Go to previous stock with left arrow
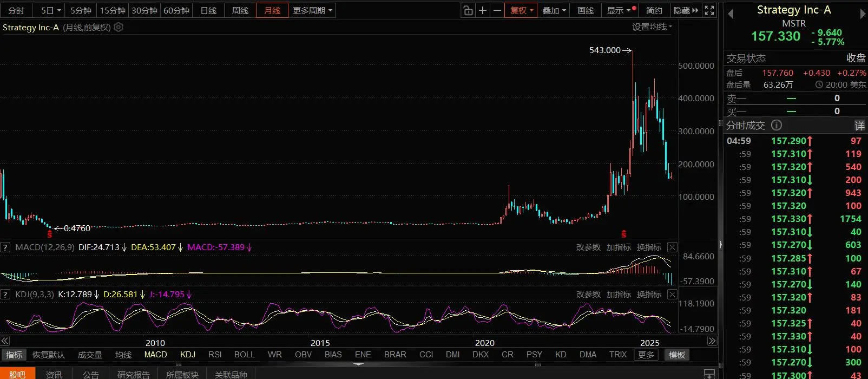The height and width of the screenshot is (379, 868). [730, 15]
